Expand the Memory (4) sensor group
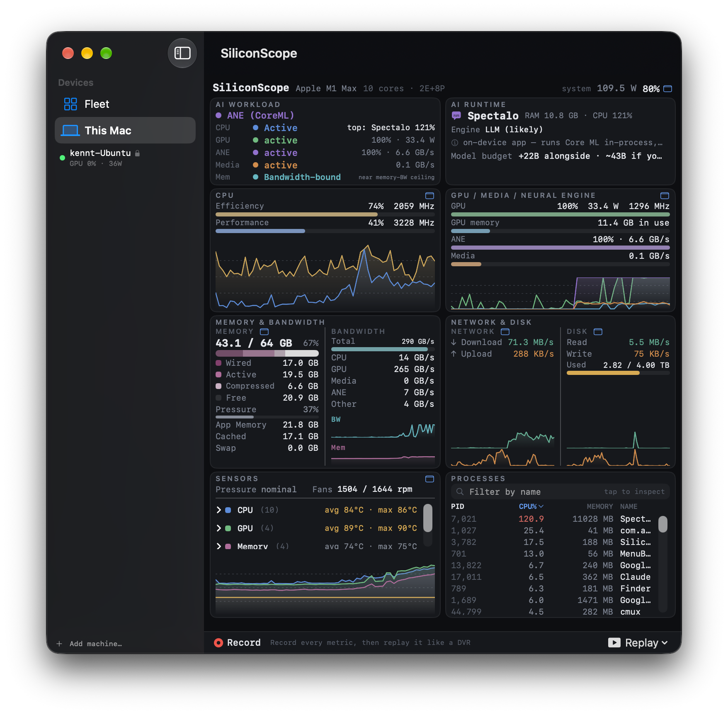Image resolution: width=728 pixels, height=715 pixels. pos(218,546)
